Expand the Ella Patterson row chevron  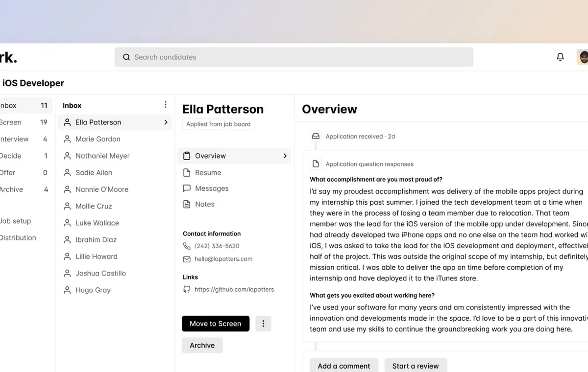[x=166, y=122]
